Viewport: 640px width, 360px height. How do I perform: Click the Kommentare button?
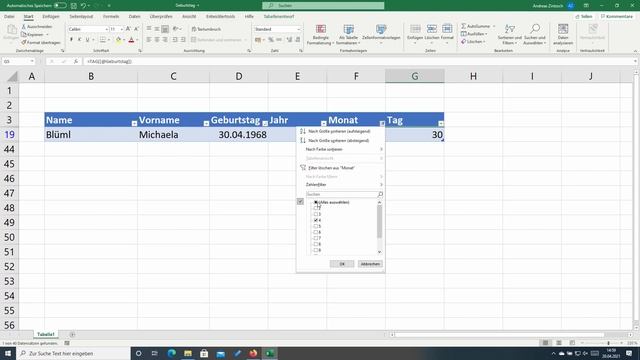coord(616,16)
